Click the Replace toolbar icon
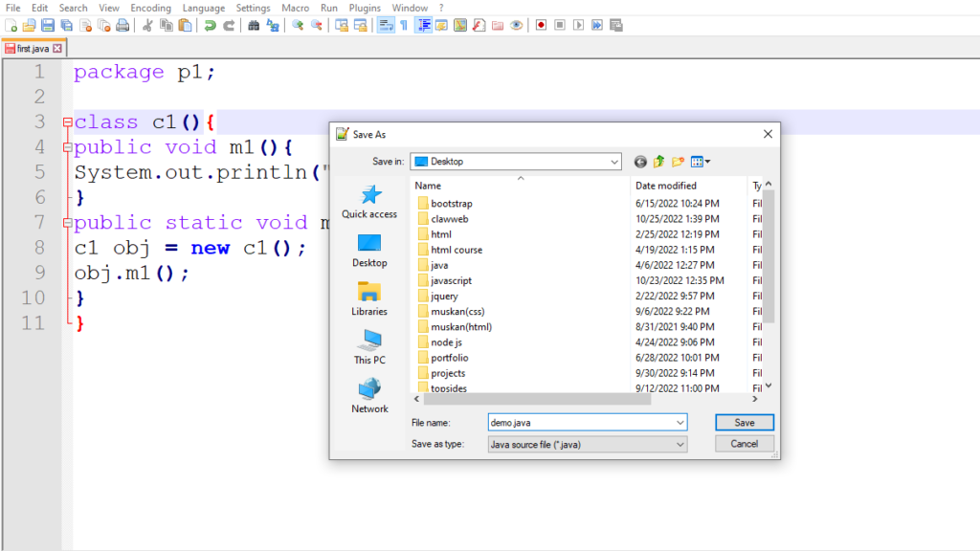Screen dimensions: 980x551 click(273, 26)
